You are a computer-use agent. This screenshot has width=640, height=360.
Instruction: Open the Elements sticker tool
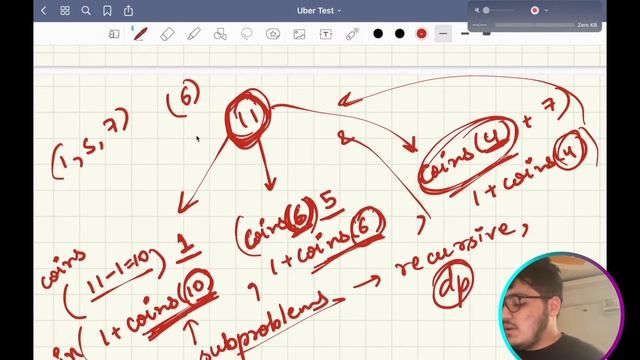point(273,34)
